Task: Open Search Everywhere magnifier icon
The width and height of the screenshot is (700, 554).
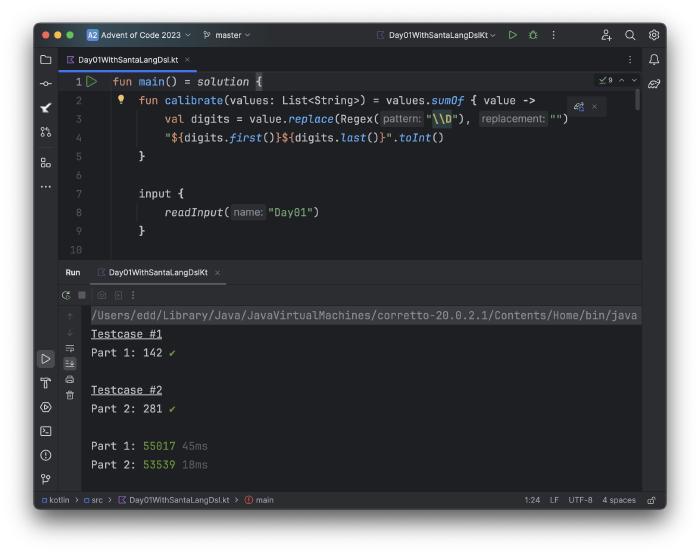Action: pos(630,35)
